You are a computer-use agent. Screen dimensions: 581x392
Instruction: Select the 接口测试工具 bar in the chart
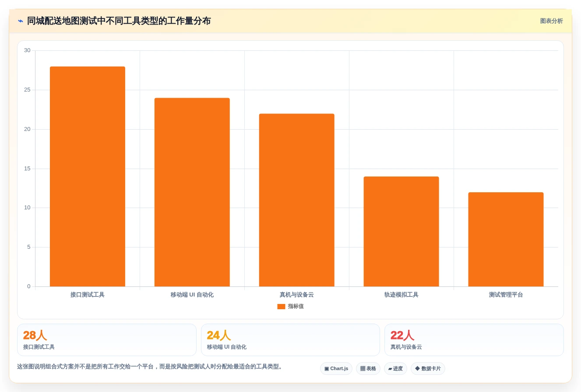pyautogui.click(x=88, y=177)
